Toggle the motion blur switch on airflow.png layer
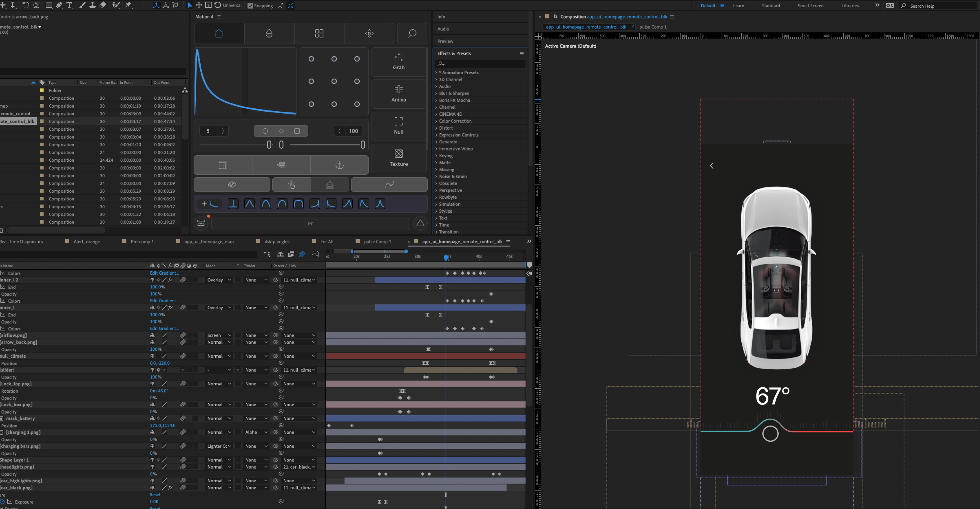This screenshot has height=509, width=980. coord(183,335)
